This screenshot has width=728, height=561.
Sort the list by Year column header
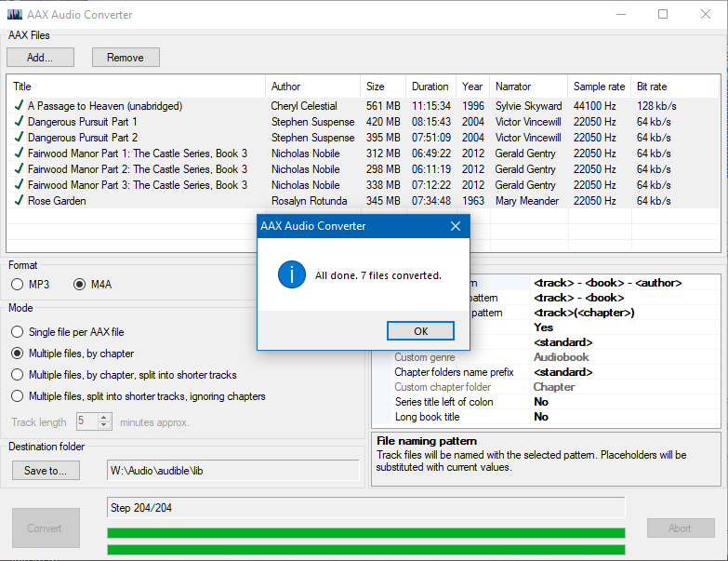pos(472,87)
